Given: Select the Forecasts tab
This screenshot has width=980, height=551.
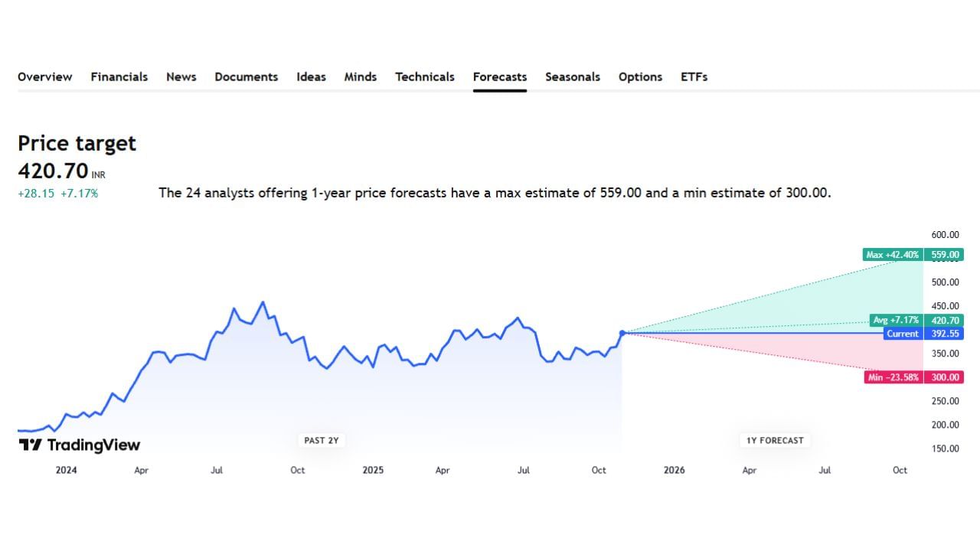Looking at the screenshot, I should [500, 77].
